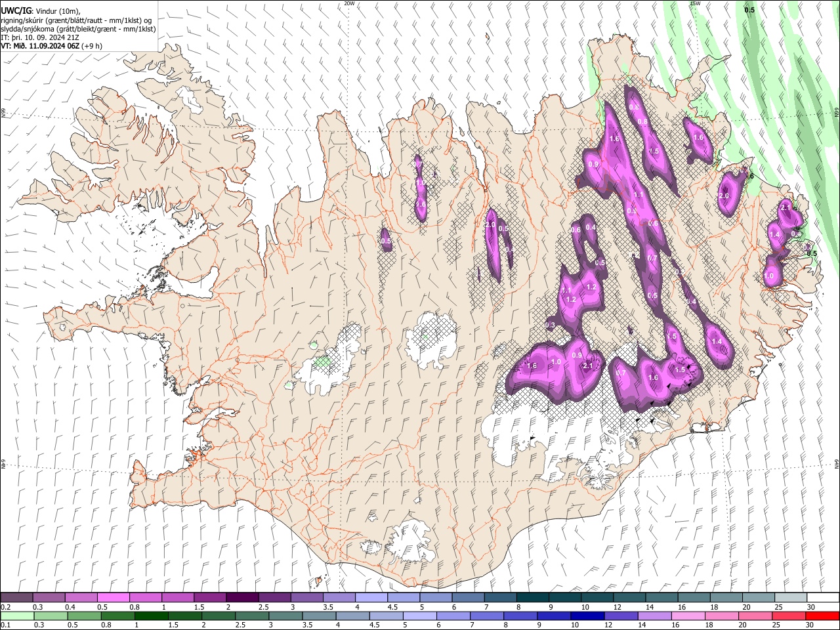Click the '30' label in the lower legend
Viewport: 840px width, 630px height.
point(811,625)
